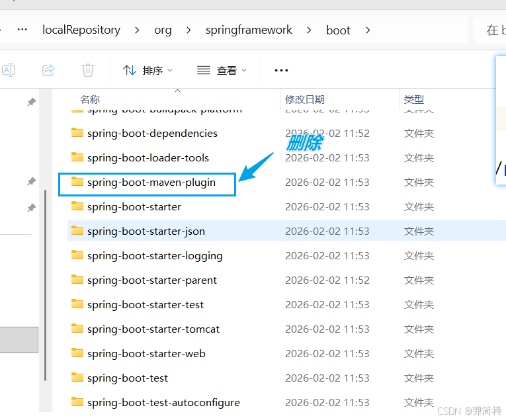
Task: Click the share icon in the toolbar
Action: click(x=48, y=70)
